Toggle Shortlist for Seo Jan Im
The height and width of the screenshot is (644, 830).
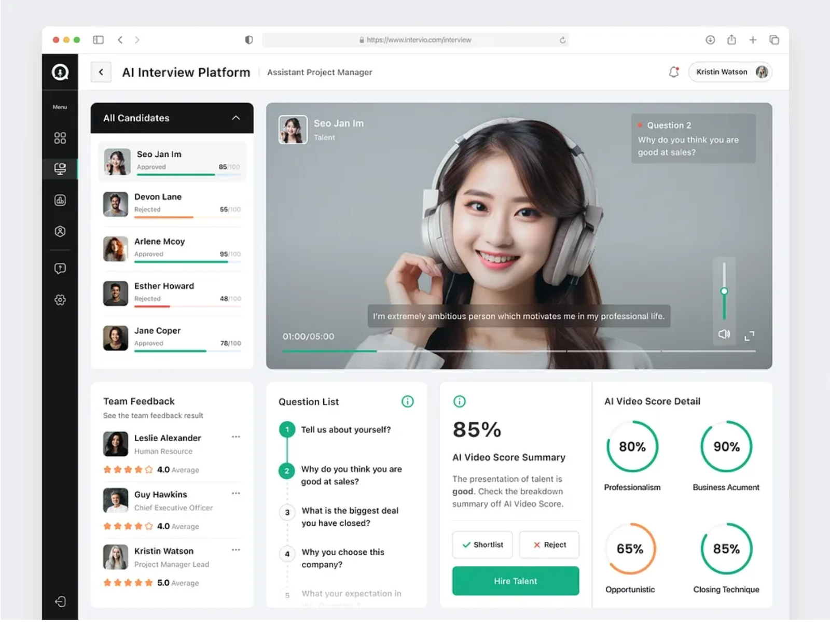click(482, 544)
